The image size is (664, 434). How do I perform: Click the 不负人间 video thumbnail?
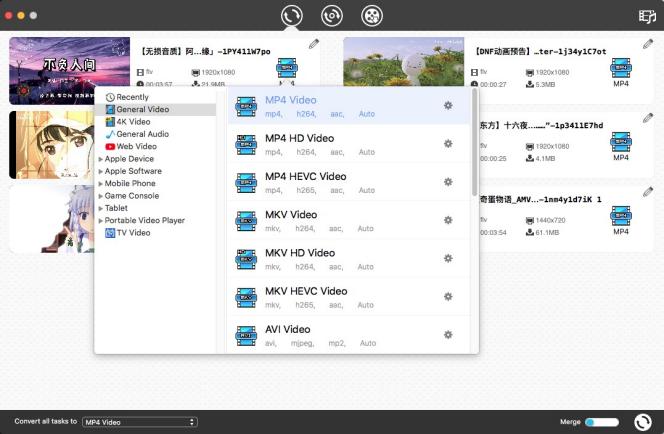(69, 70)
